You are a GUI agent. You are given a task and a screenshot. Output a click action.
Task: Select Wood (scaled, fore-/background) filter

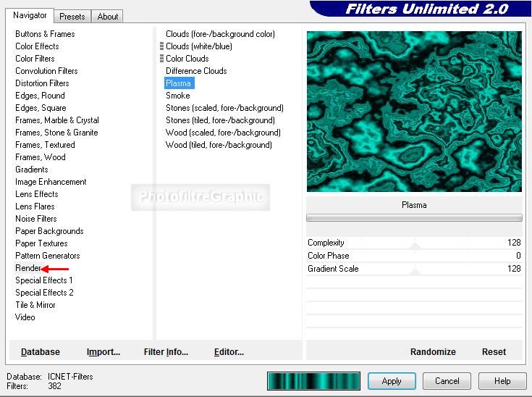(223, 133)
